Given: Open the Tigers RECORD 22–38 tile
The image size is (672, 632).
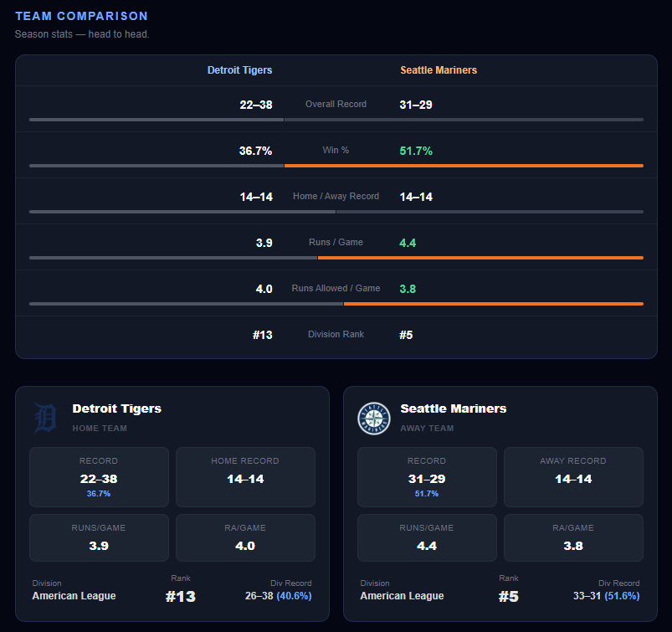Looking at the screenshot, I should (99, 477).
